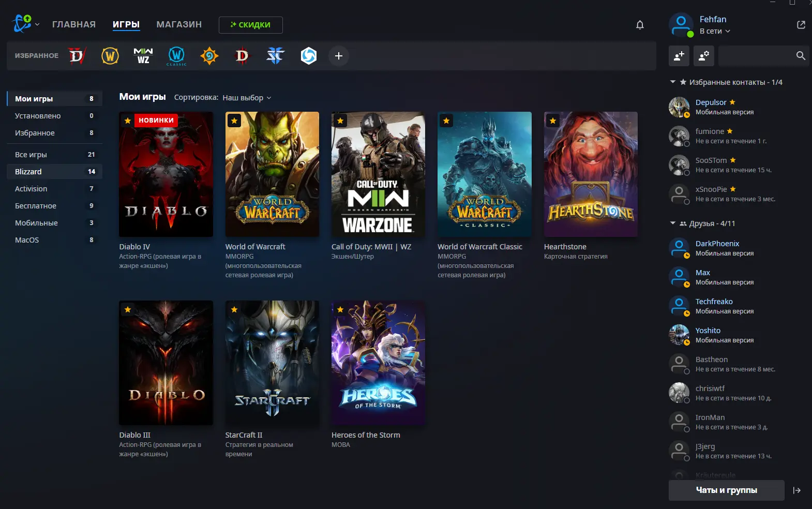Select the Activision sidebar filter

pyautogui.click(x=55, y=189)
